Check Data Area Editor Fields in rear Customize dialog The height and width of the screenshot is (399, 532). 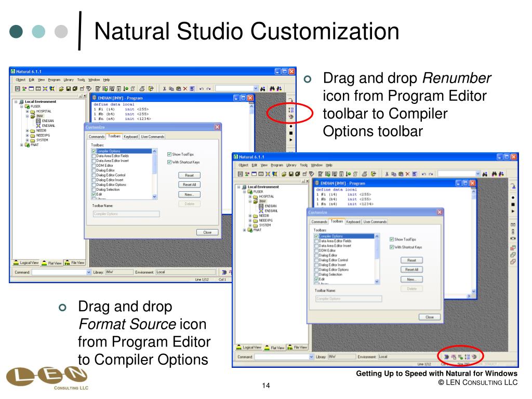point(94,156)
